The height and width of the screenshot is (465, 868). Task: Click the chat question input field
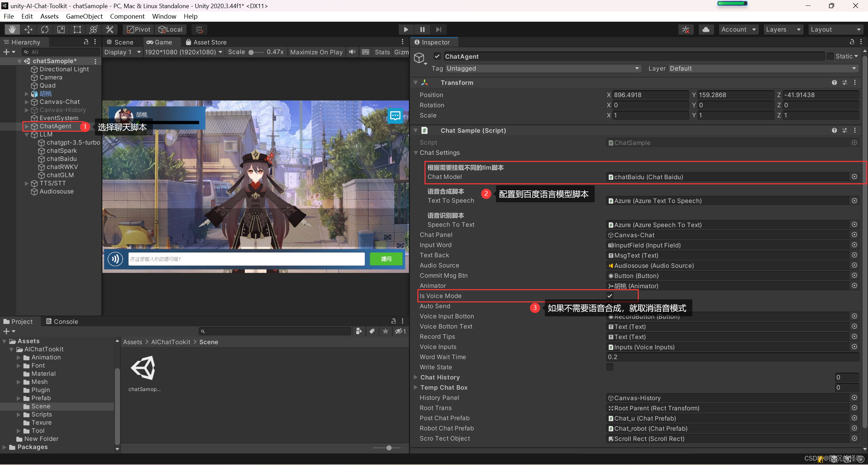click(x=246, y=259)
